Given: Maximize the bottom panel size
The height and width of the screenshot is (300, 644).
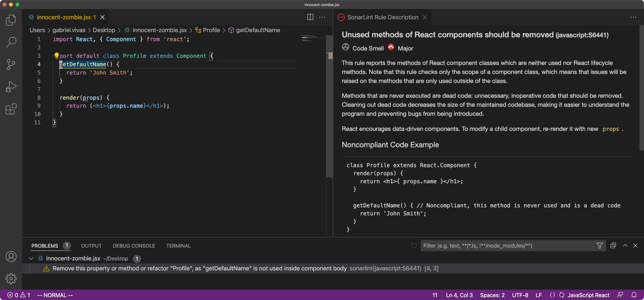Looking at the screenshot, I should 625,246.
